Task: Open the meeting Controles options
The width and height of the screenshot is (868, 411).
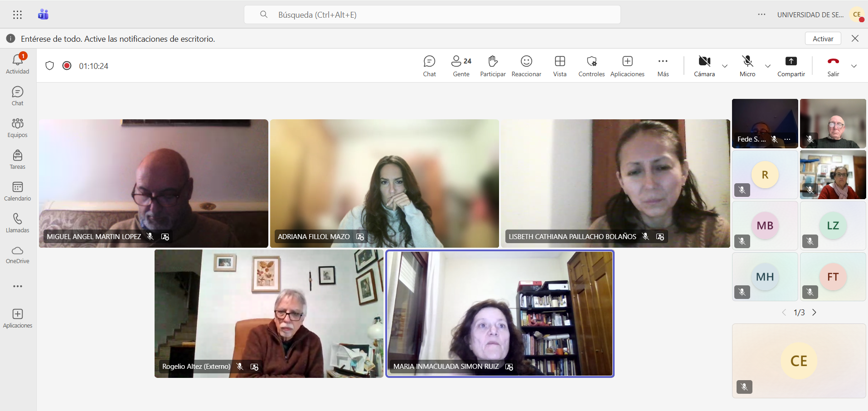Action: 592,66
